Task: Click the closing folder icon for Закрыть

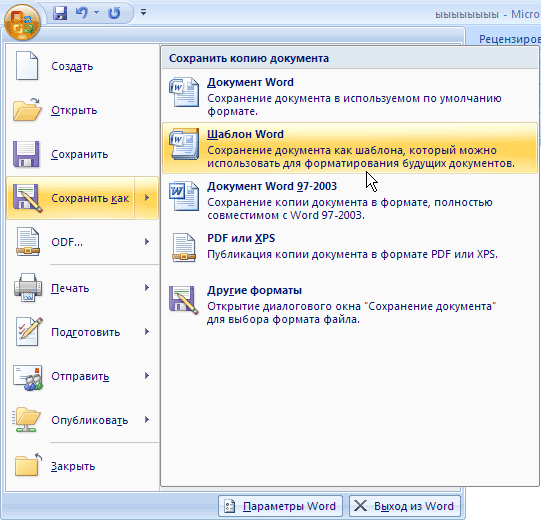Action: 28,464
